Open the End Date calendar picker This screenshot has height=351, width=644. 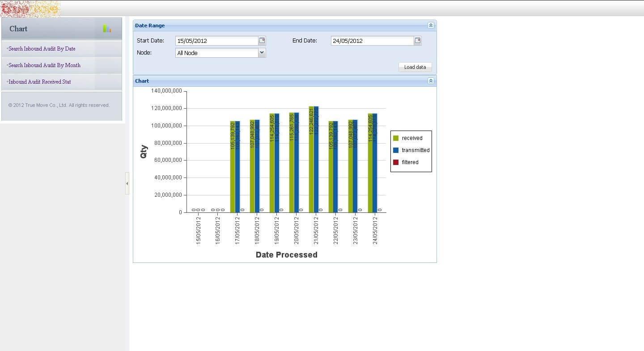coord(418,41)
